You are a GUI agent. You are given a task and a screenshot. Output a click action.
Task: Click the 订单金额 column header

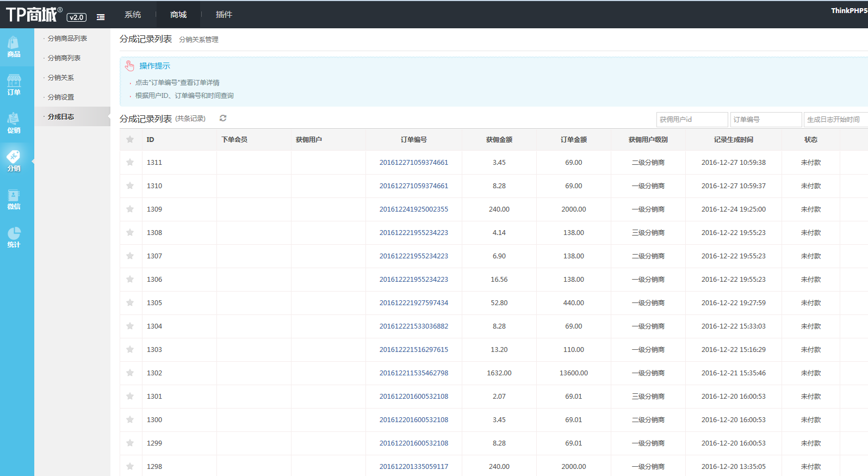point(574,140)
